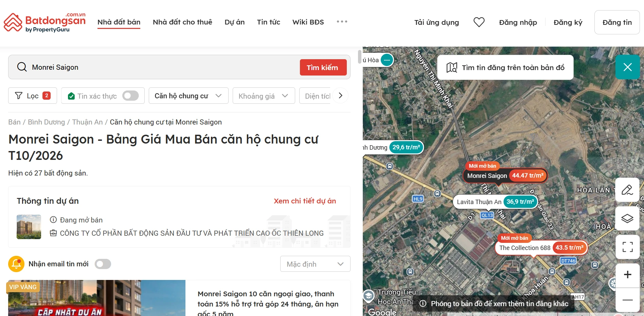Select The Collection 688 map marker

(541, 248)
